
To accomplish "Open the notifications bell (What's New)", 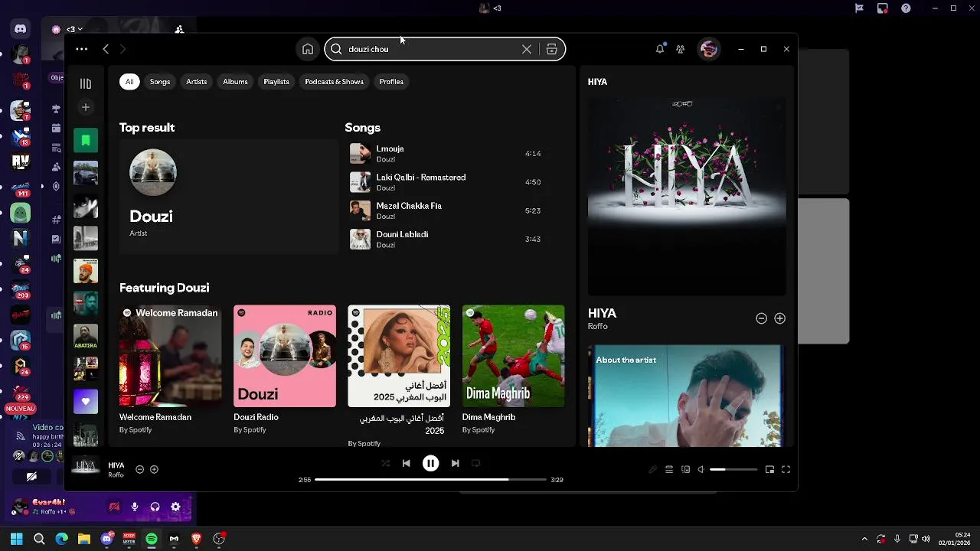I will pyautogui.click(x=660, y=49).
